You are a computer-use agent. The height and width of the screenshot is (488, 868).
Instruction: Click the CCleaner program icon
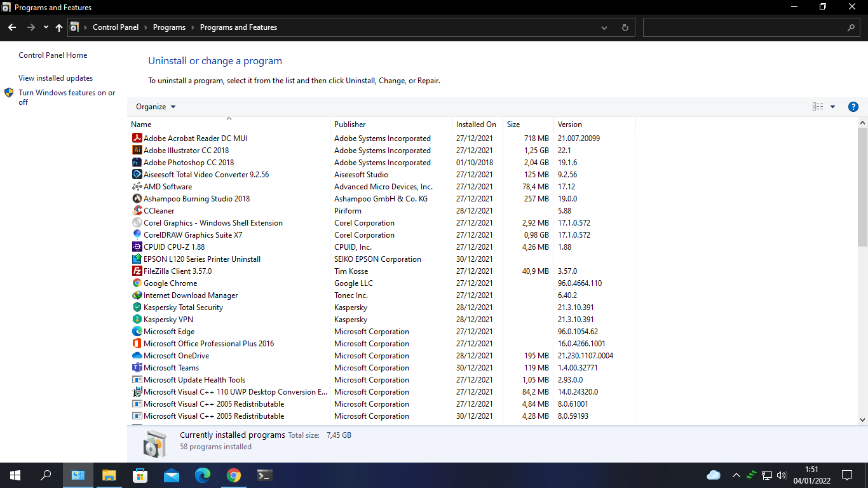(137, 211)
